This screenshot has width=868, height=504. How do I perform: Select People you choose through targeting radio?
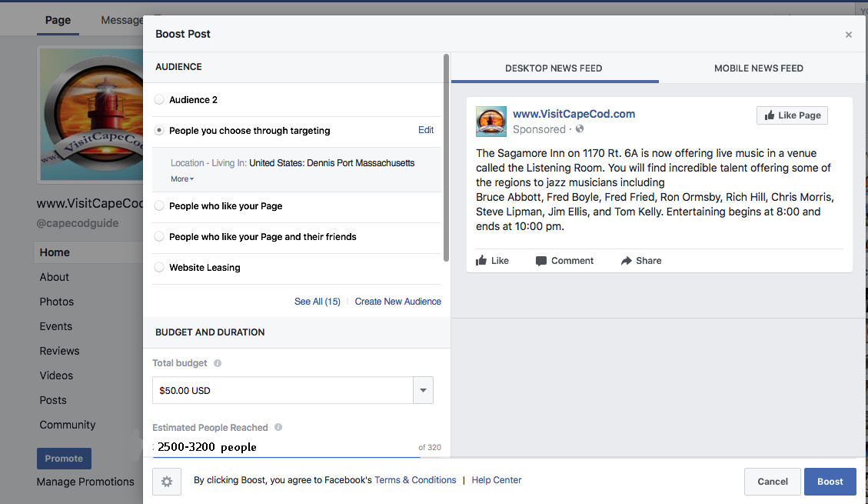click(x=159, y=130)
